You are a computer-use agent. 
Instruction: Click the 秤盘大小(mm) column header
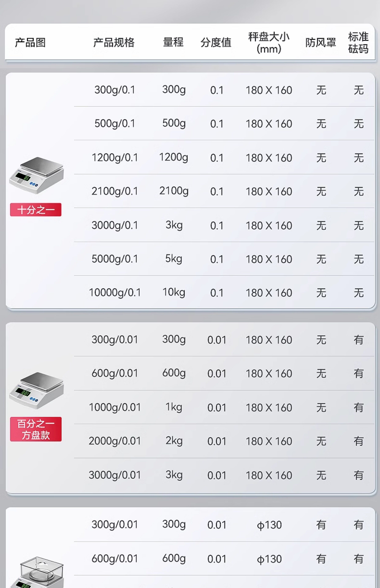269,43
